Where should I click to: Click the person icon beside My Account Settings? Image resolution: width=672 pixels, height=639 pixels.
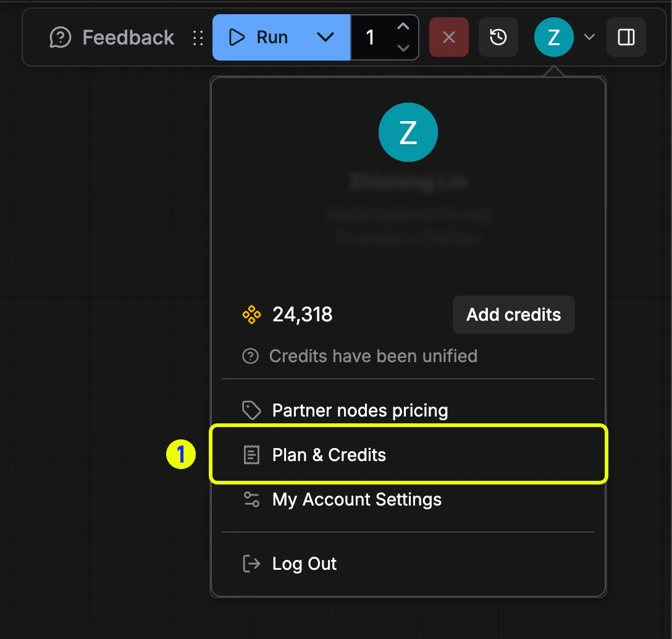pos(251,499)
